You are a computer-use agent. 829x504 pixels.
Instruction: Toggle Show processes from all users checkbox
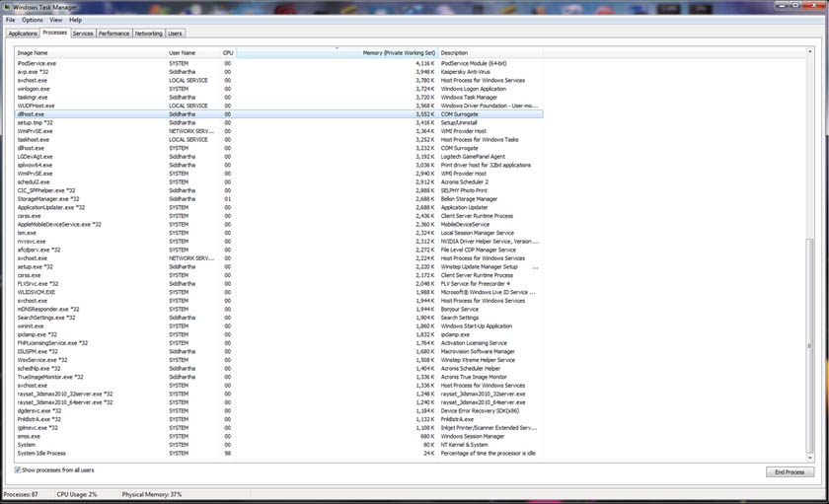[18, 470]
